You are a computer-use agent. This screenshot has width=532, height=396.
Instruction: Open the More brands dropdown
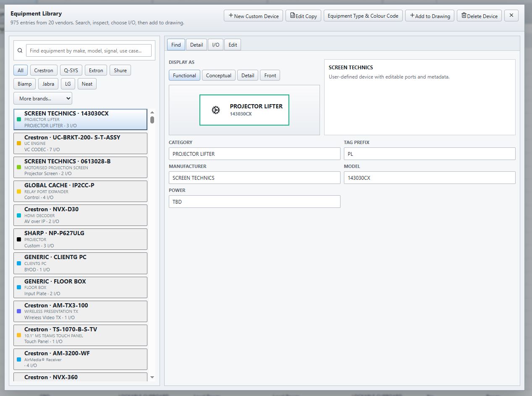(x=43, y=98)
